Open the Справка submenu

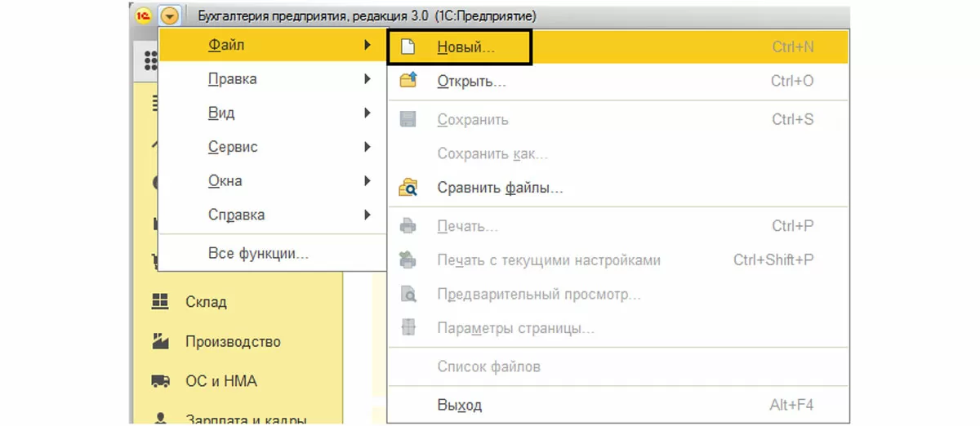[x=272, y=215]
